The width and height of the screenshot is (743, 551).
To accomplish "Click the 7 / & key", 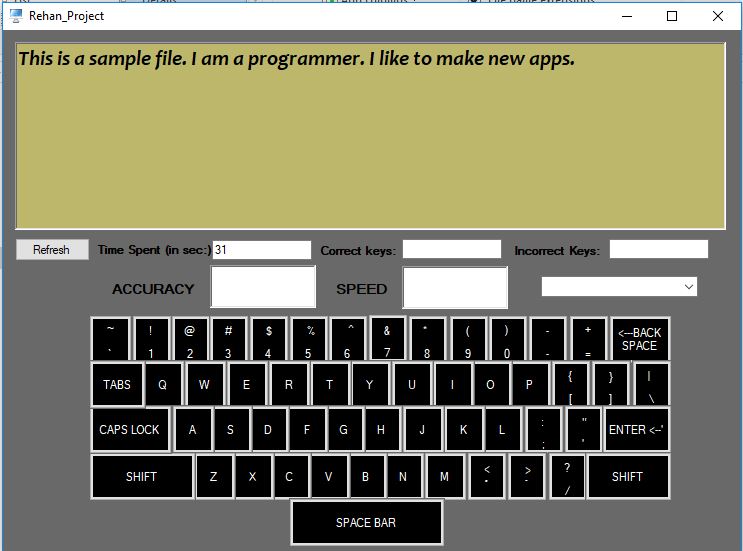I will 387,337.
